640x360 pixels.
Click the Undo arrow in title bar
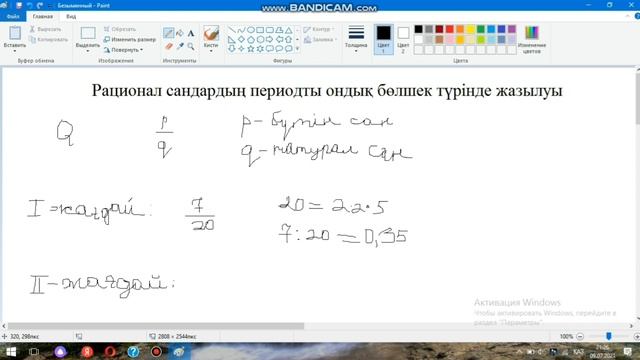click(29, 5)
